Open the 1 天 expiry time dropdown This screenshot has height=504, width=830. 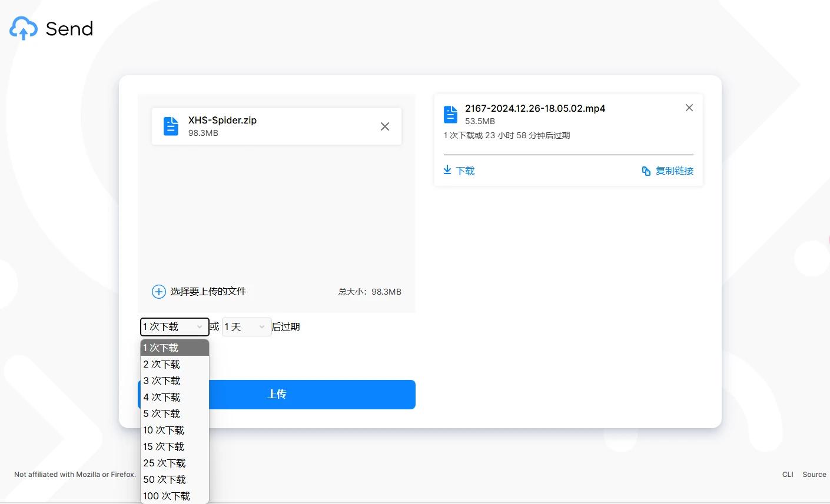coord(246,327)
